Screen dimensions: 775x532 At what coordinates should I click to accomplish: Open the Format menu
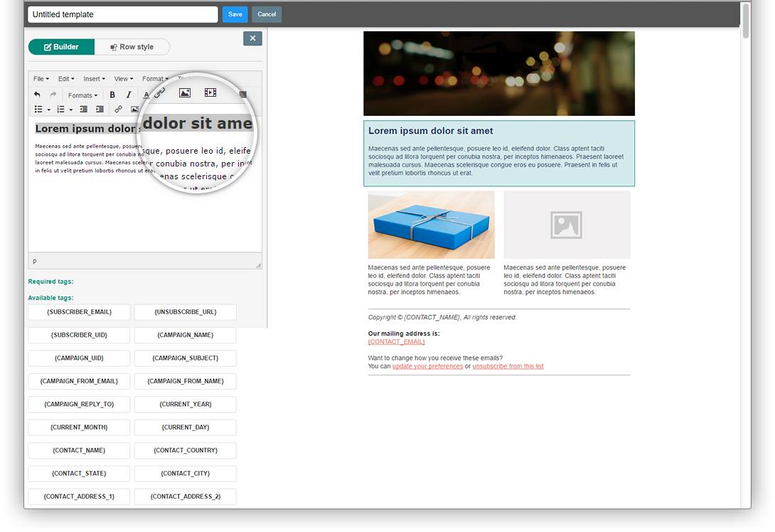pyautogui.click(x=155, y=79)
